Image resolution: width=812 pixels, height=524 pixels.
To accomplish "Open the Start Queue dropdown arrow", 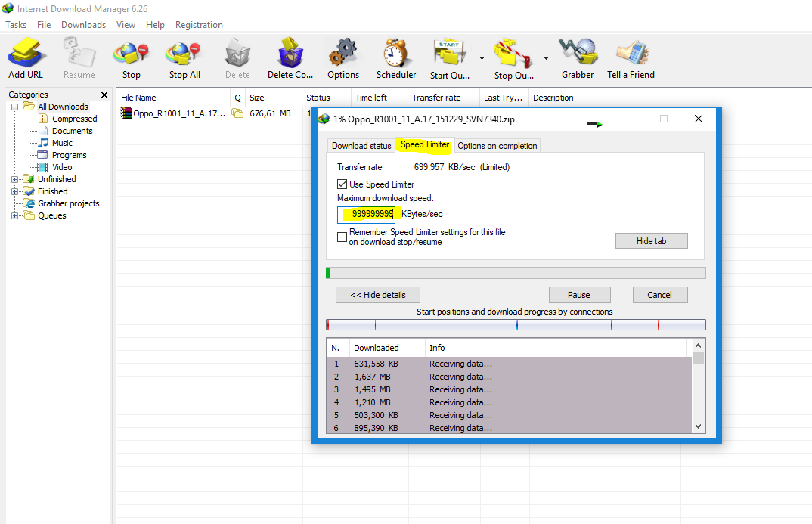I will (x=482, y=58).
